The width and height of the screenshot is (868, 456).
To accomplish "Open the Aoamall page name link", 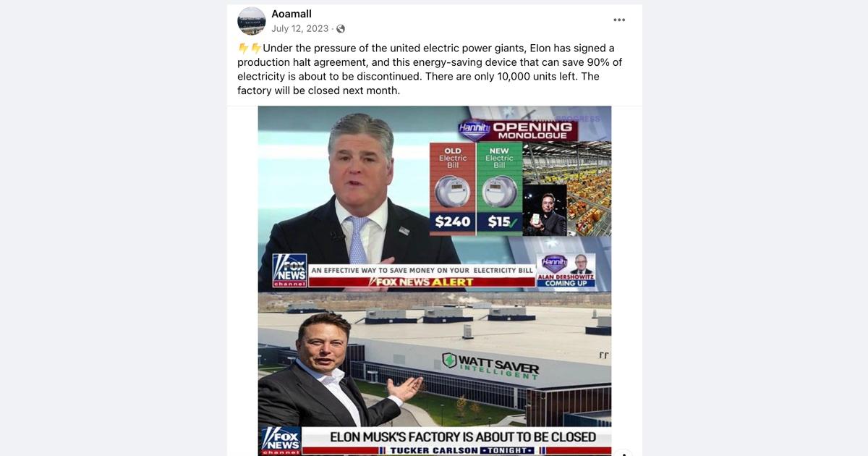I will click(x=292, y=14).
